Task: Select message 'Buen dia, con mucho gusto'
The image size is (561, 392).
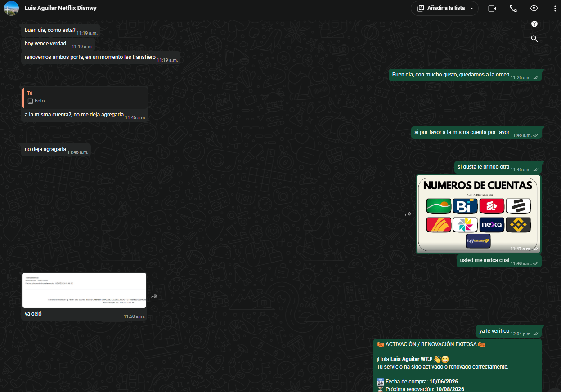Action: tap(465, 75)
